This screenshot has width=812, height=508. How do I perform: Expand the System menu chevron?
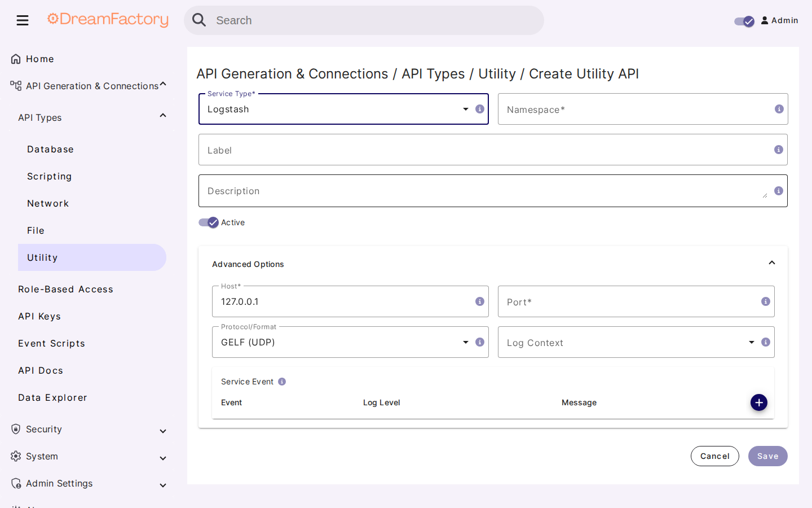163,458
